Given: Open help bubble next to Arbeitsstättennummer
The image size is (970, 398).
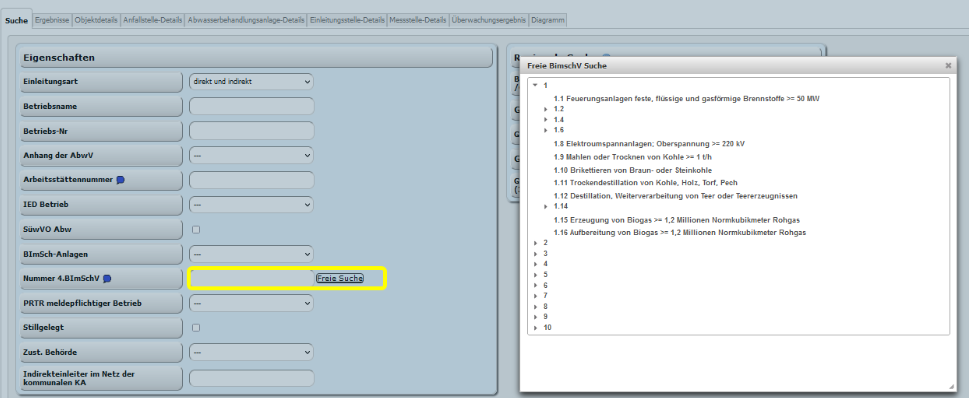Looking at the screenshot, I should [120, 180].
